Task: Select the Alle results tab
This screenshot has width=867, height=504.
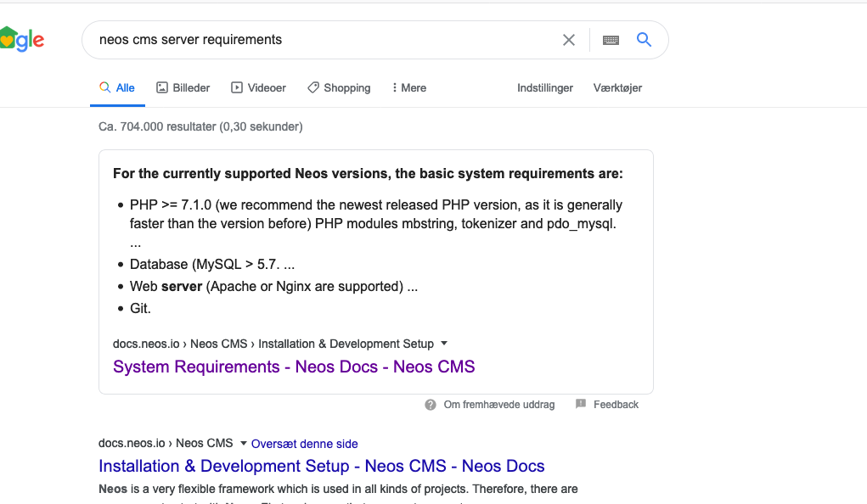Action: tap(117, 87)
